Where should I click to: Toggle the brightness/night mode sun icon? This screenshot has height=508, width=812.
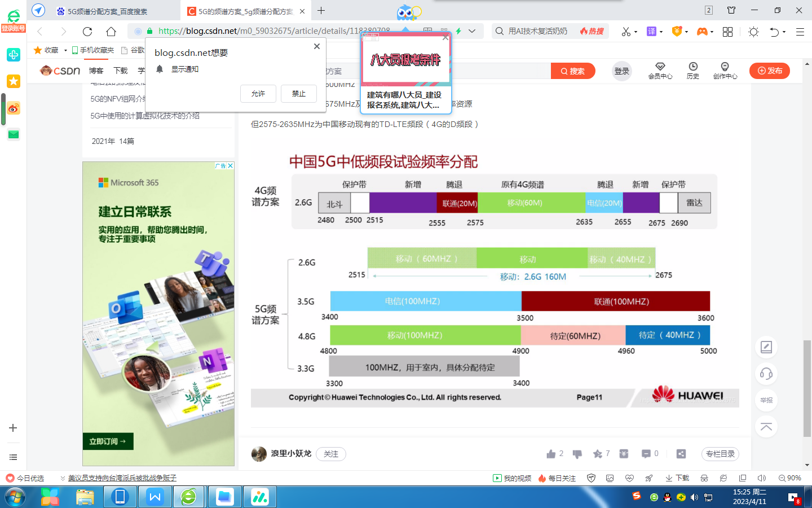tap(753, 32)
